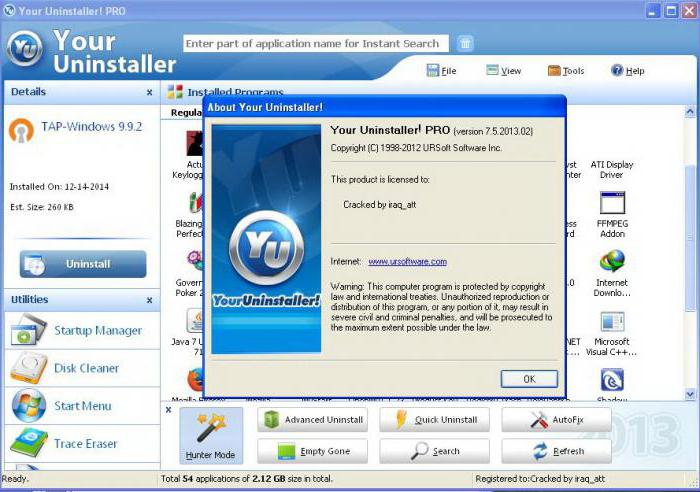Open the View menu

tap(504, 71)
